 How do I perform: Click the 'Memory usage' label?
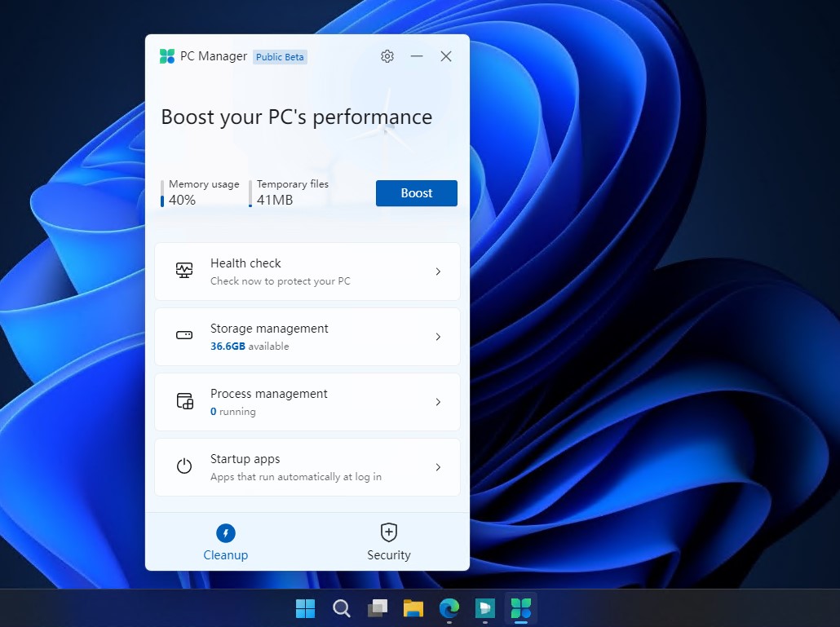click(x=204, y=184)
